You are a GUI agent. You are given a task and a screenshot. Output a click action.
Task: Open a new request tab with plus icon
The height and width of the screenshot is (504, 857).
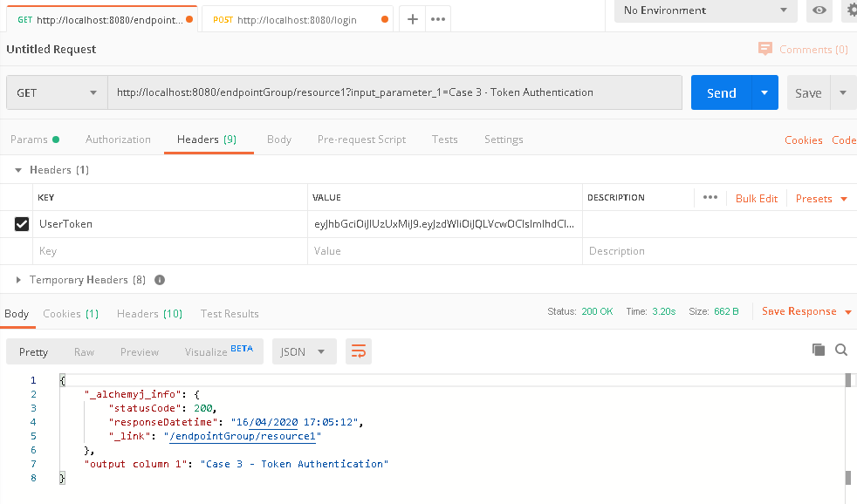coord(413,19)
